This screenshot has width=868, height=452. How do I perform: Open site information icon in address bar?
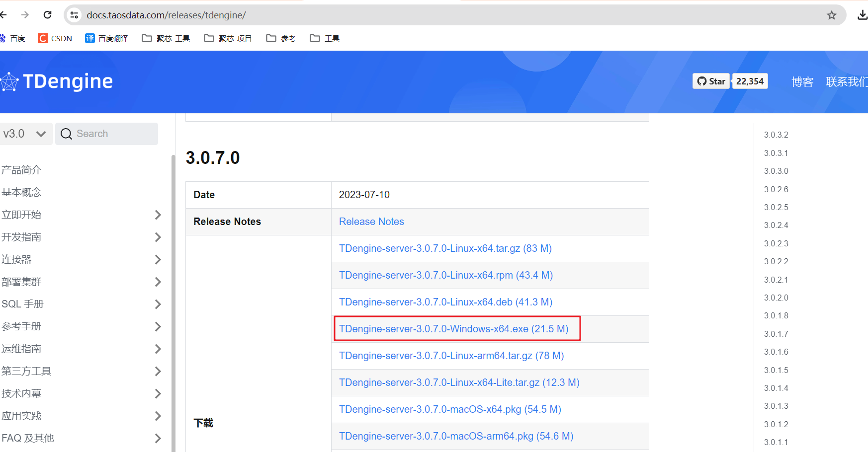pos(75,15)
